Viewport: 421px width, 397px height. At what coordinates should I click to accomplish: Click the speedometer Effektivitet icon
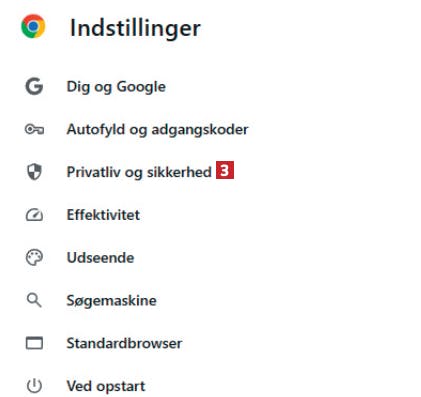(x=34, y=215)
